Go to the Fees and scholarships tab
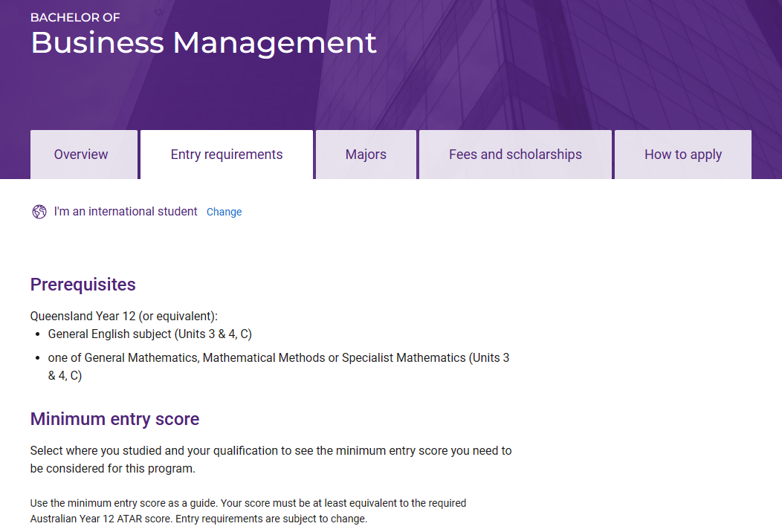The image size is (782, 532). coord(515,155)
